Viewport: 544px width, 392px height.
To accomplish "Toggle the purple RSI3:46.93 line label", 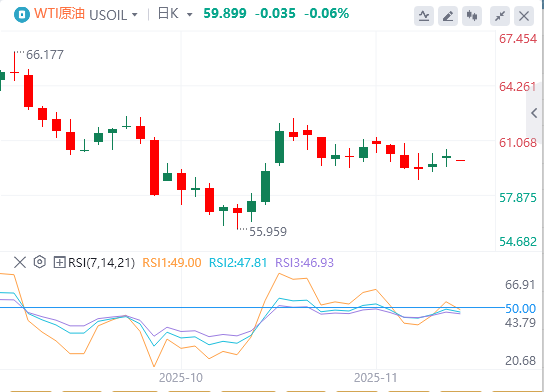I will pyautogui.click(x=304, y=263).
